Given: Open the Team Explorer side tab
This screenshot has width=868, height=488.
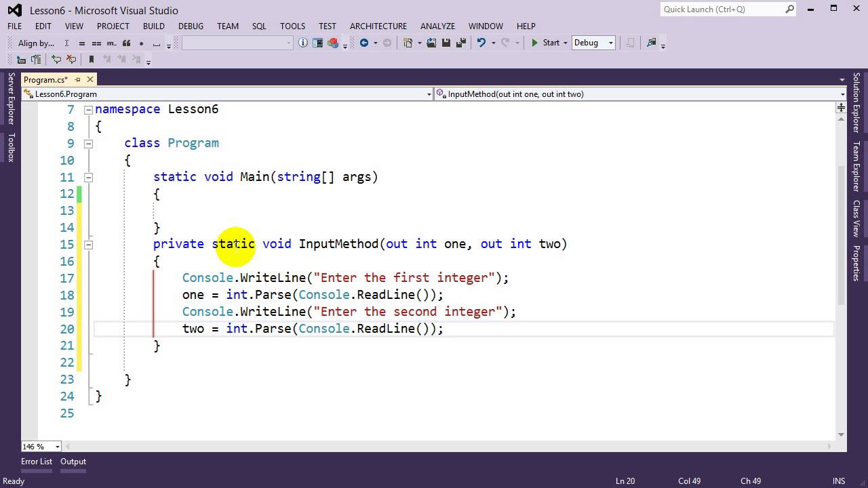Looking at the screenshot, I should tap(856, 167).
